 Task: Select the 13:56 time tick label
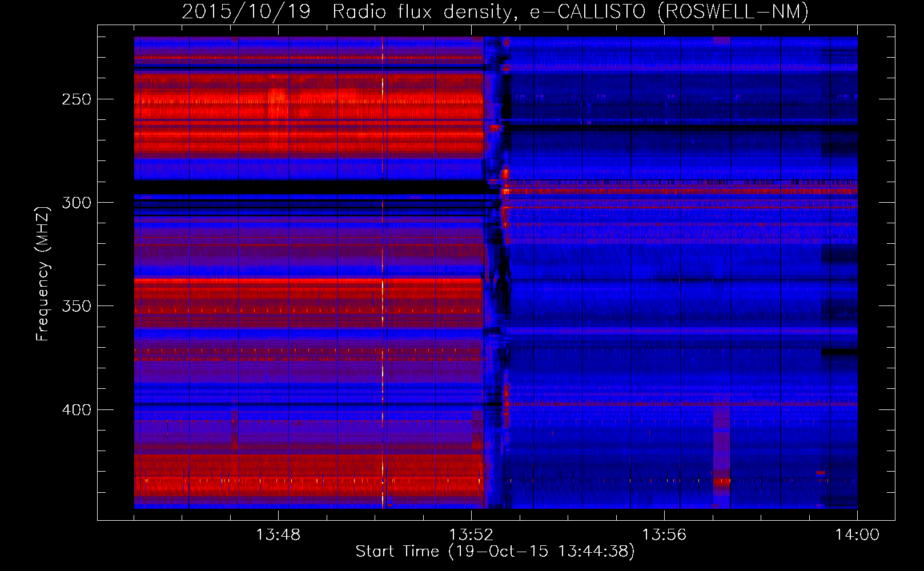click(664, 534)
